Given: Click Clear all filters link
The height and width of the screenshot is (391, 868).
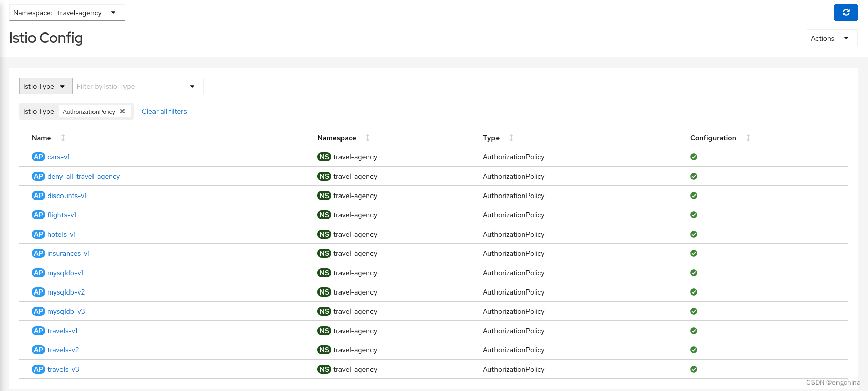Looking at the screenshot, I should tap(164, 111).
